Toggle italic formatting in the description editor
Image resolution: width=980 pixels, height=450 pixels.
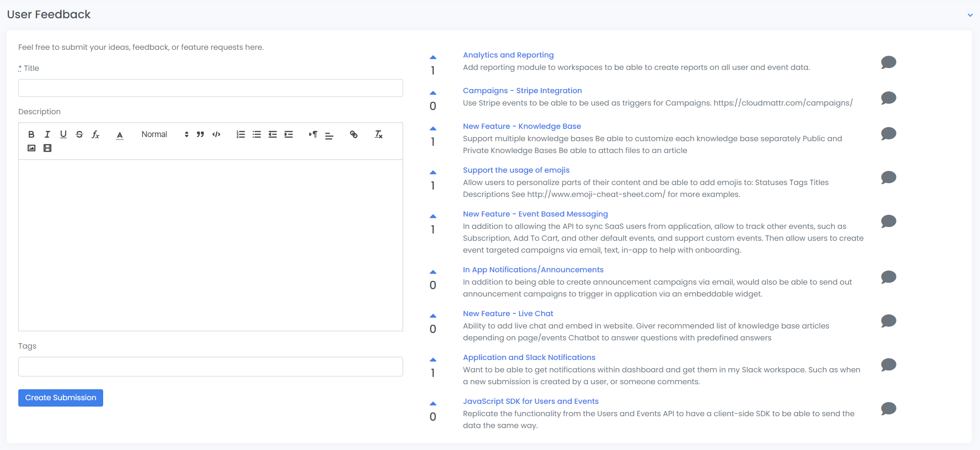click(47, 134)
